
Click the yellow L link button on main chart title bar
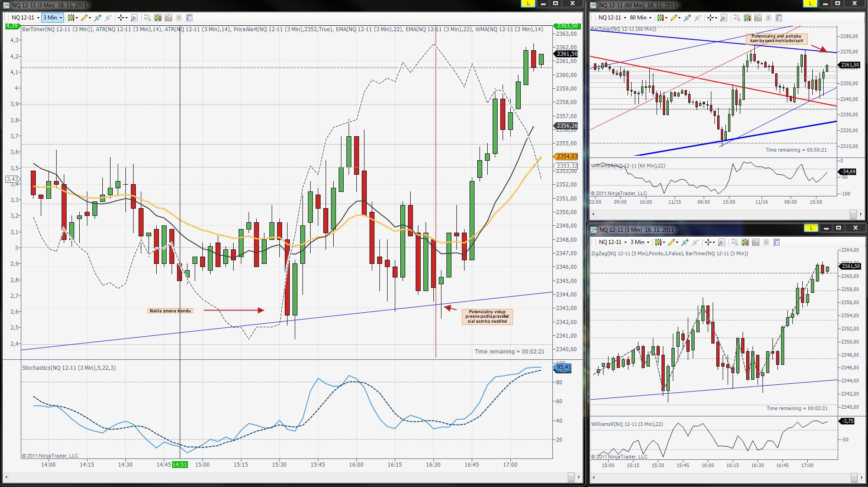(x=528, y=4)
